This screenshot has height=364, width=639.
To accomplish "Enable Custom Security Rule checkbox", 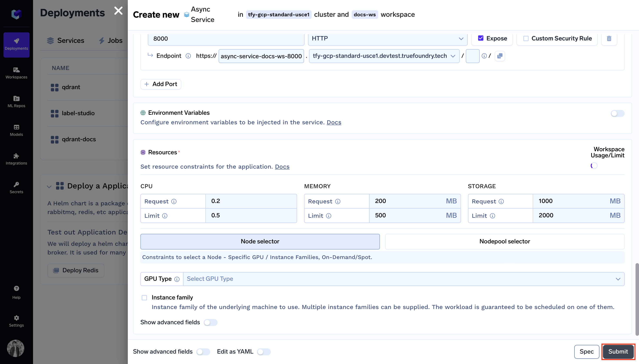I will (x=526, y=38).
